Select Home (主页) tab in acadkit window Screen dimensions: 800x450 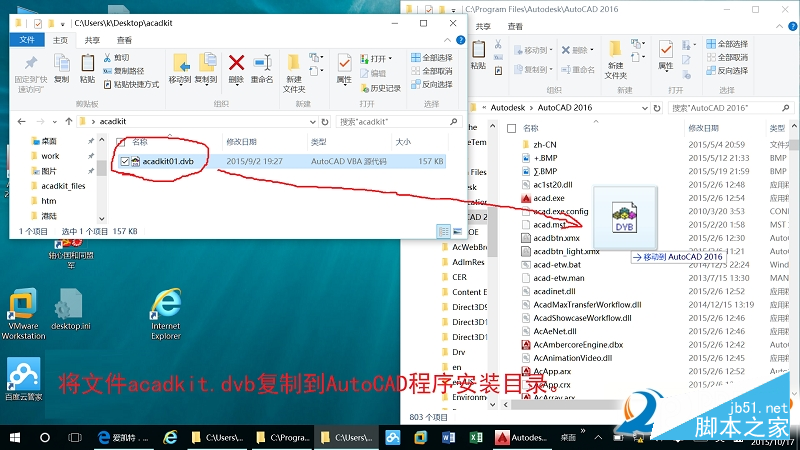coord(60,40)
